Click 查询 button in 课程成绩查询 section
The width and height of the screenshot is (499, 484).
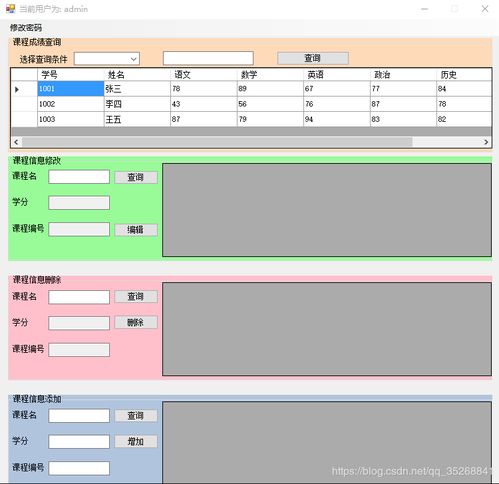[x=313, y=58]
